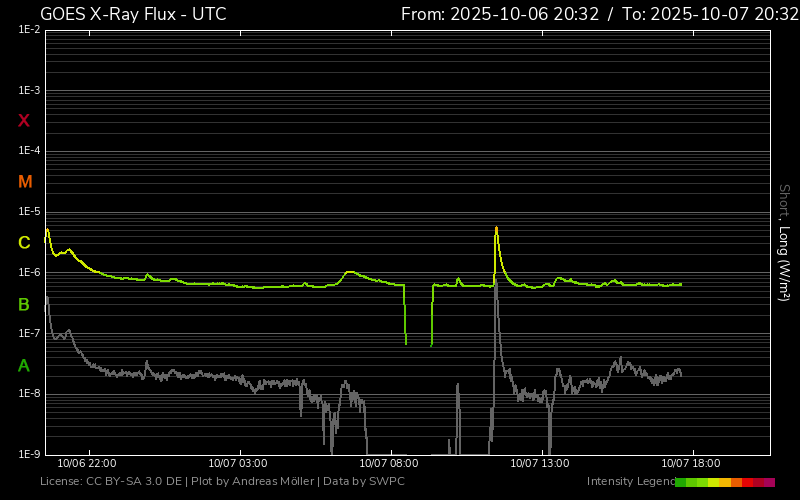
Task: Click the yellow C flare class letter
Action: coord(24,243)
